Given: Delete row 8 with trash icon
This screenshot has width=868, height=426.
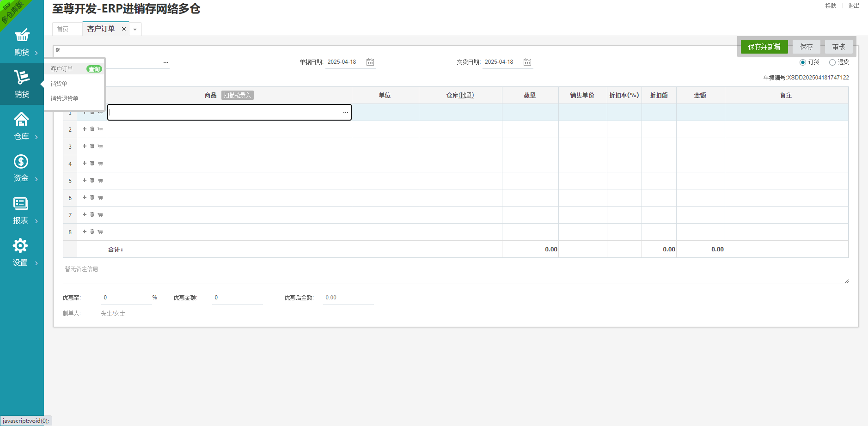Looking at the screenshot, I should 92,231.
